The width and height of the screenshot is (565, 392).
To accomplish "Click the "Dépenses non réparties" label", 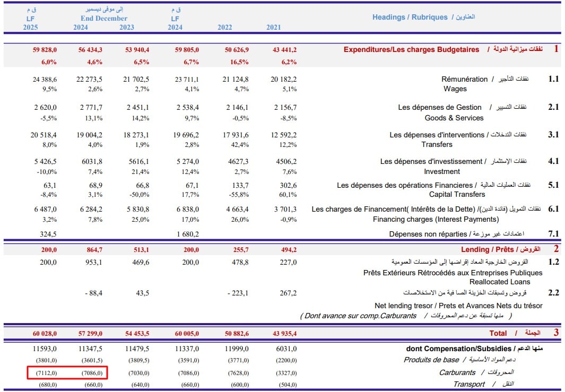I will pos(429,234).
